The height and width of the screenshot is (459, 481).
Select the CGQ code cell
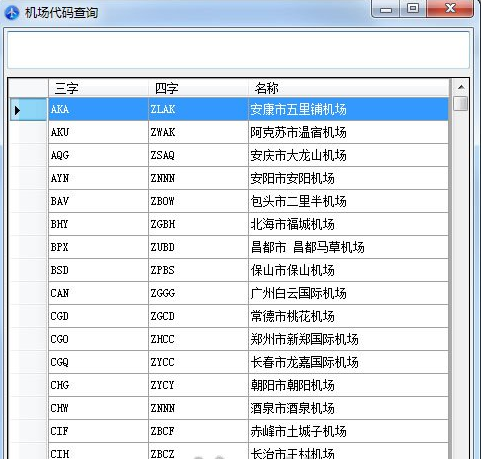coord(98,362)
